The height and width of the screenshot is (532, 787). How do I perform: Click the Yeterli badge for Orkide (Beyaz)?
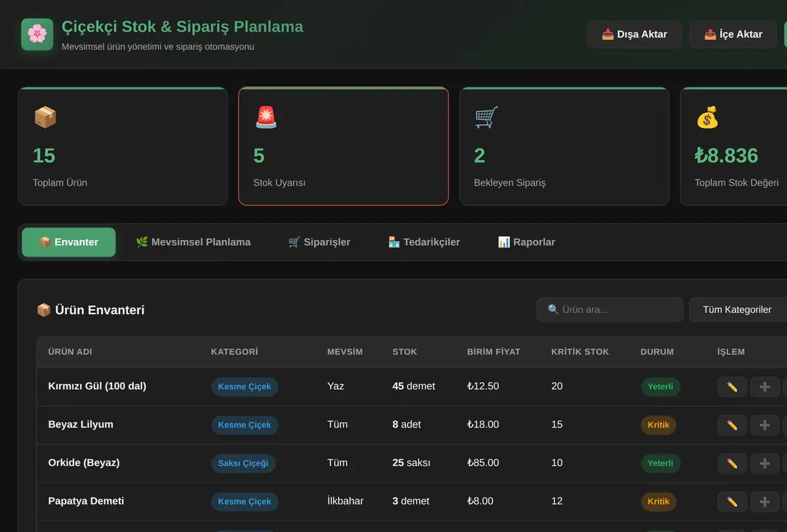click(660, 464)
